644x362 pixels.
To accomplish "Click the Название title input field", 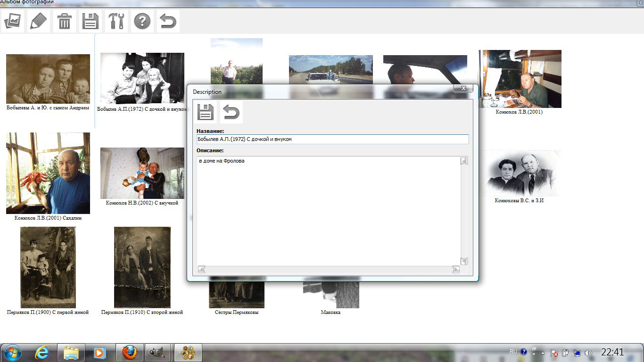I will click(332, 139).
